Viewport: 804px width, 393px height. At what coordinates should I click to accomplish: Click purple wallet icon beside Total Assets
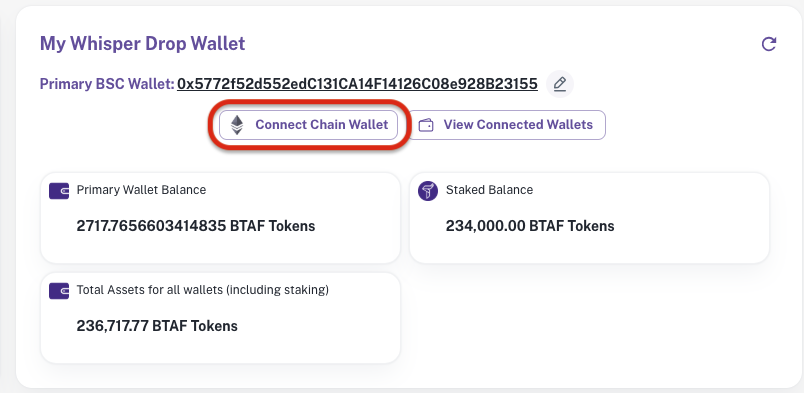[x=59, y=291]
